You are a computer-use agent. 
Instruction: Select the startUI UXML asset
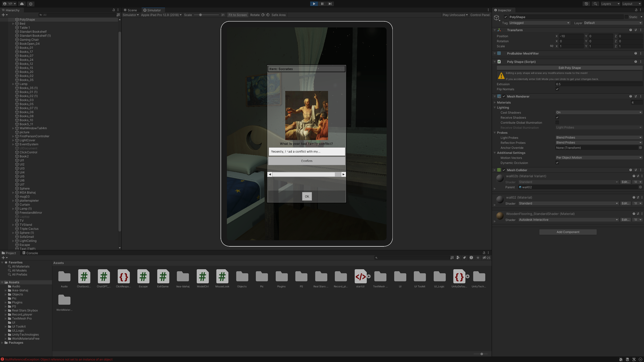[360, 277]
